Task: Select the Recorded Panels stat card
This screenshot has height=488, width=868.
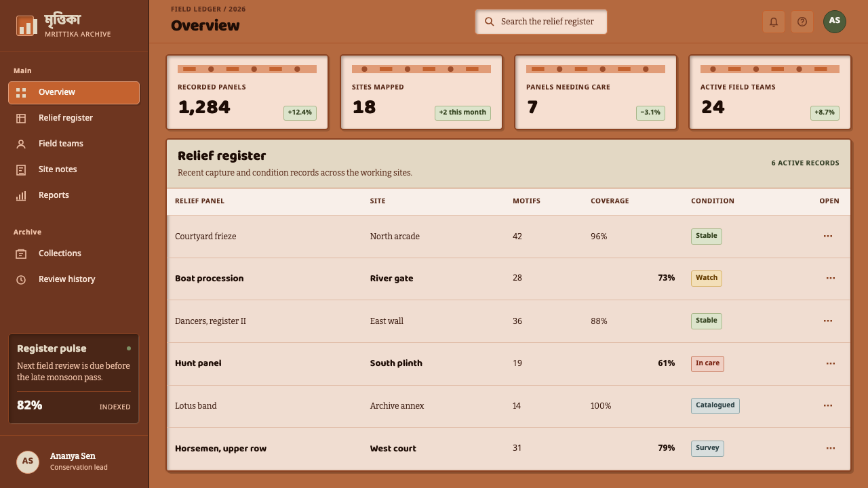Action: 248,92
